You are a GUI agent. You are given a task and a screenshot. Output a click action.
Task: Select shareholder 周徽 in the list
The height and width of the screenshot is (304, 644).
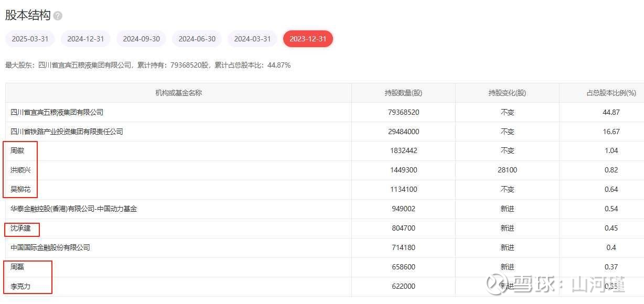click(17, 150)
